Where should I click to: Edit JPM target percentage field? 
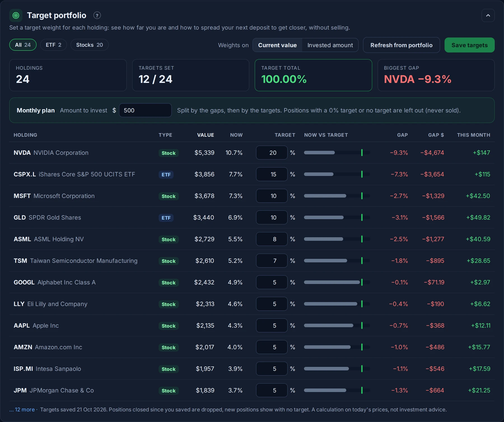[272, 390]
